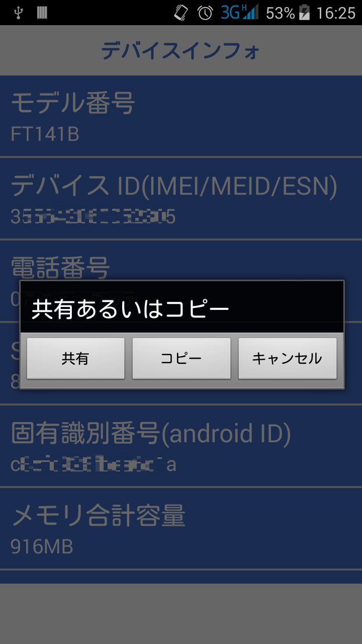
Task: Tap the battery charging icon
Action: point(304,12)
